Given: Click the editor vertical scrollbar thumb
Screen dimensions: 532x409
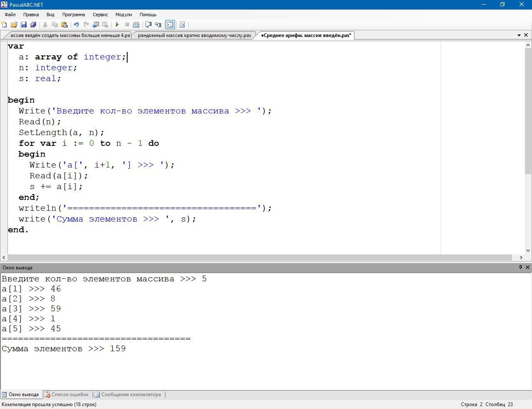Looking at the screenshot, I should coord(528,111).
